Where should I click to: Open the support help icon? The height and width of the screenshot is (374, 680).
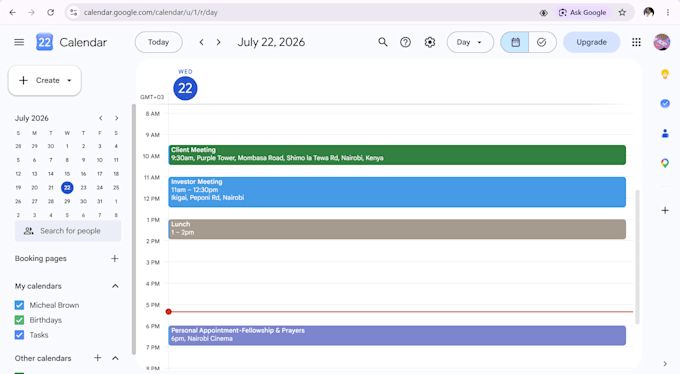tap(405, 42)
